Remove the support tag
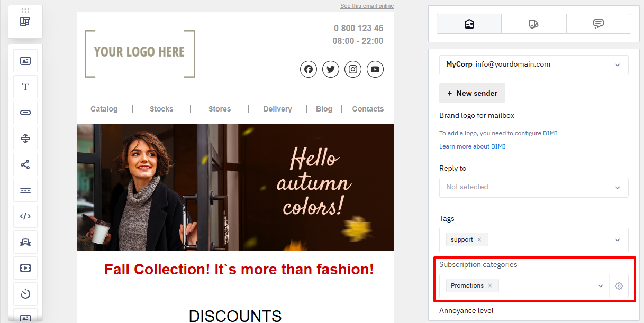Screen dimensions: 644x323 tap(479, 239)
